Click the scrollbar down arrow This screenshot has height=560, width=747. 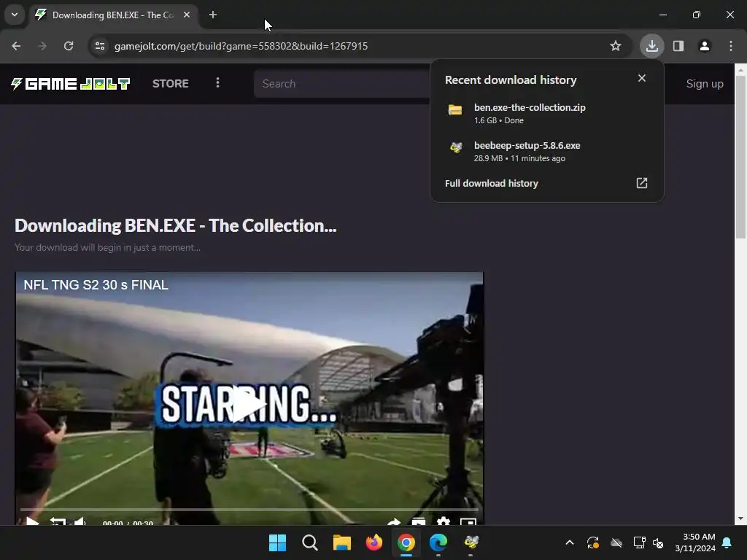(x=740, y=518)
